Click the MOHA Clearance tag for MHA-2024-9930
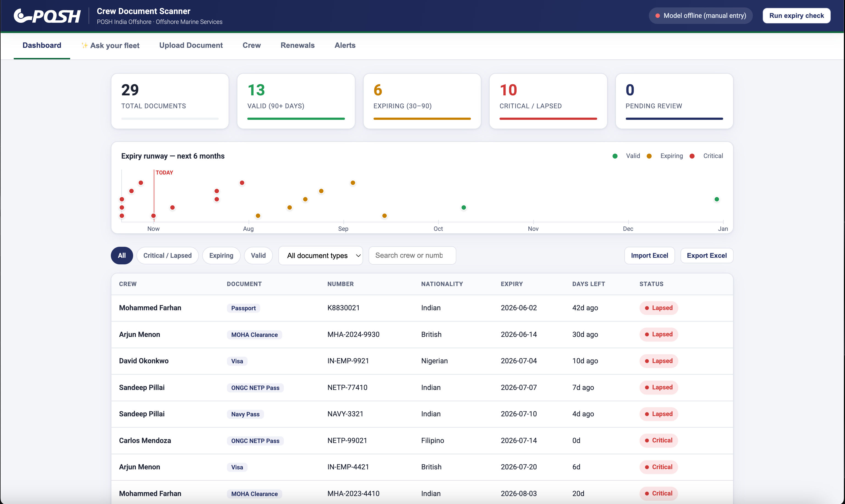Viewport: 845px width, 504px height. [254, 334]
